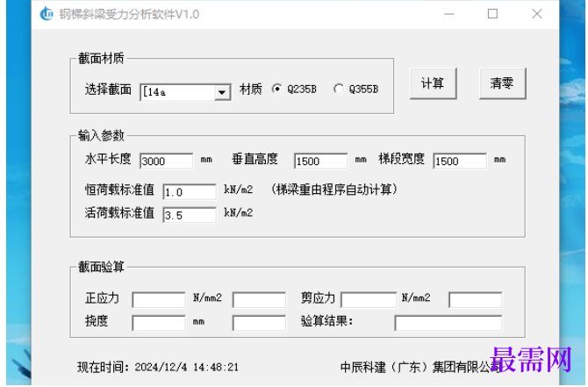Click the second 正应力 field after N/mm2
Screen dimensions: 588x387
click(x=259, y=300)
